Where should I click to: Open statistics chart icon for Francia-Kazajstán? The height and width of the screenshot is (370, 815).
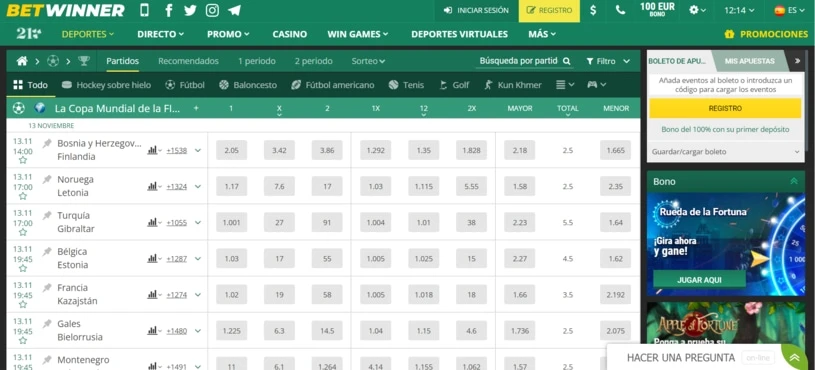152,295
